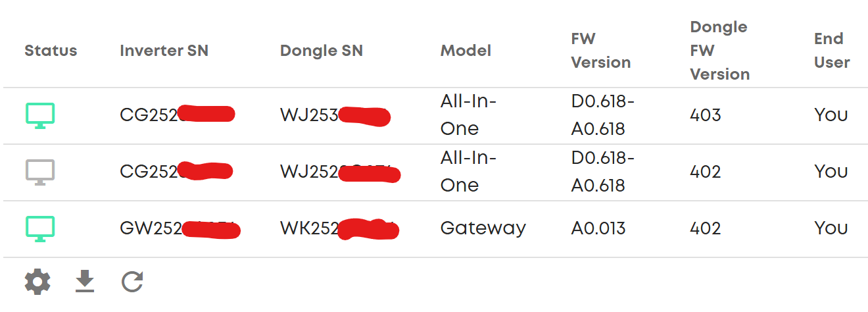Viewport: 868px width, 312px height.
Task: Click the settings gear icon below table
Action: pos(37,282)
